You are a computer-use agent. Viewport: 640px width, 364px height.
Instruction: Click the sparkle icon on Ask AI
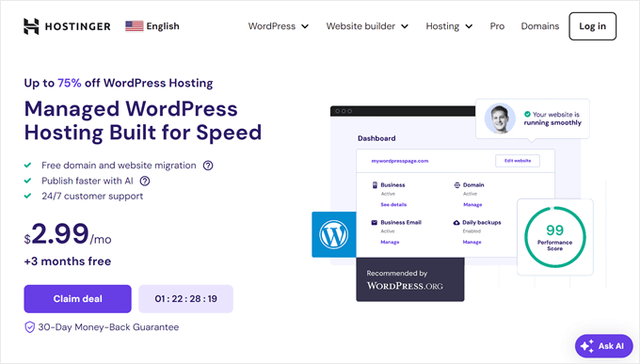click(x=587, y=346)
